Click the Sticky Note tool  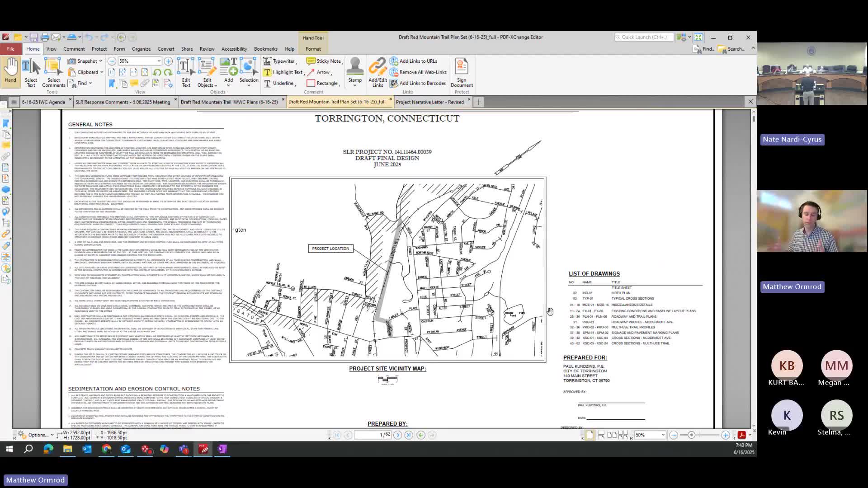(324, 61)
